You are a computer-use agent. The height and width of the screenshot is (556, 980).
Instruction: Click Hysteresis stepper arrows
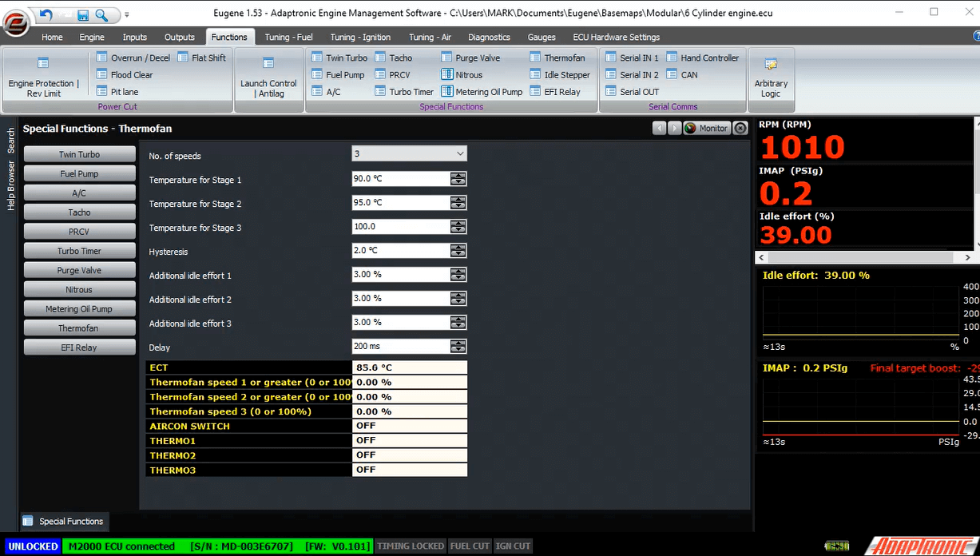(x=458, y=251)
